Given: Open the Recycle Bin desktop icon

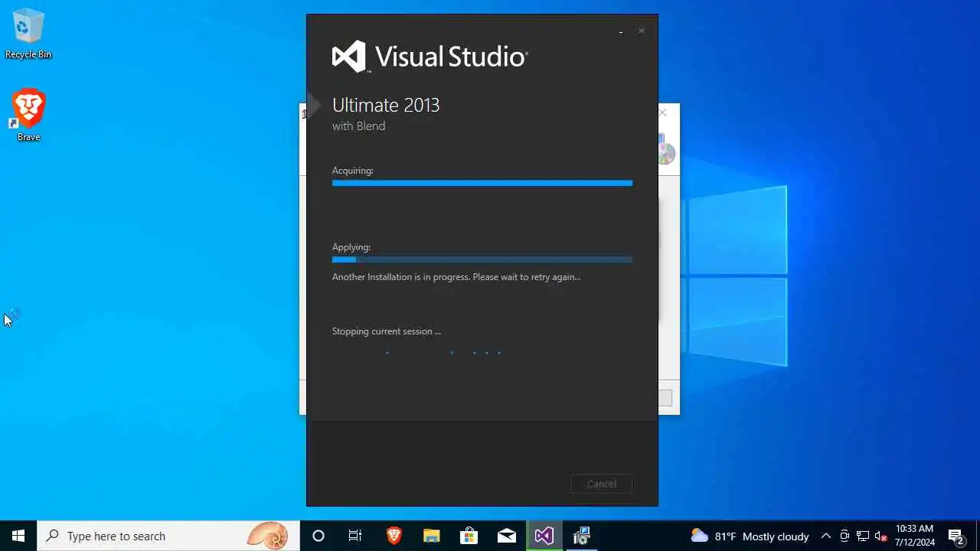Looking at the screenshot, I should pyautogui.click(x=28, y=34).
